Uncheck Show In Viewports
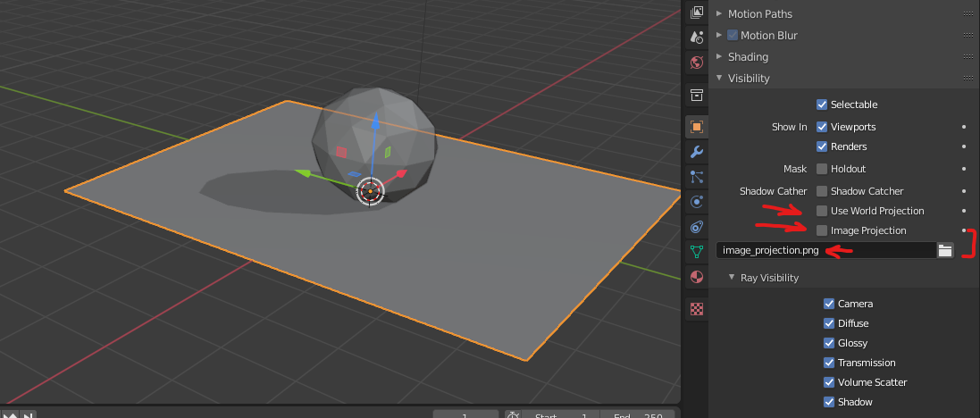Screen dimensions: 980x418 tap(822, 127)
